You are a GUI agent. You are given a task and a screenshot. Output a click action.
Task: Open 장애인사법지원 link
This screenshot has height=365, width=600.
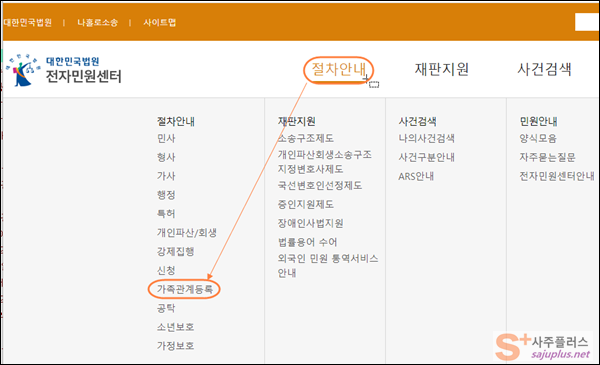point(310,223)
